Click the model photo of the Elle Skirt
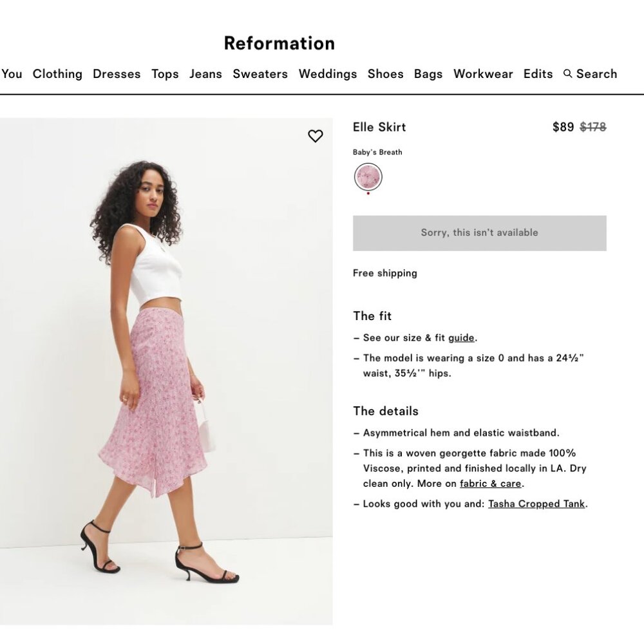 (x=166, y=370)
